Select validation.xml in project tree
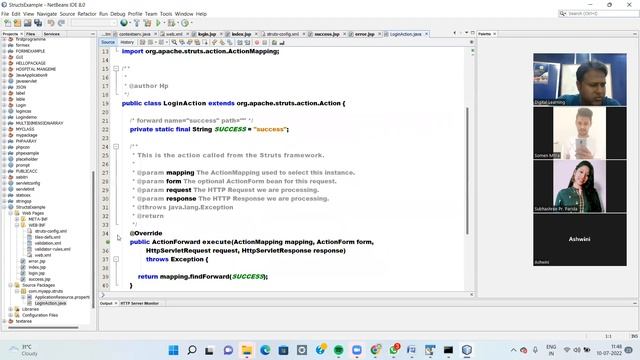This screenshot has height=360, width=640. coord(47,243)
